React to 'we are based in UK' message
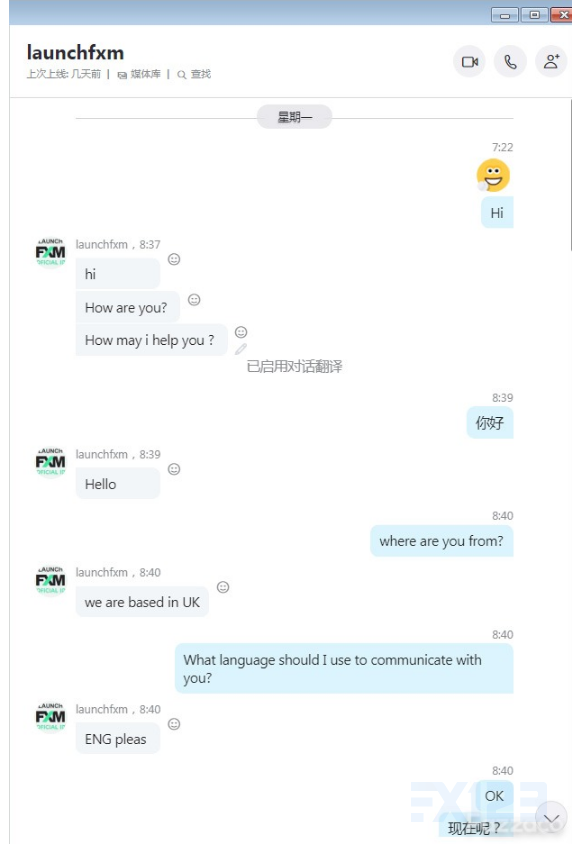577x852 pixels. pyautogui.click(x=223, y=587)
